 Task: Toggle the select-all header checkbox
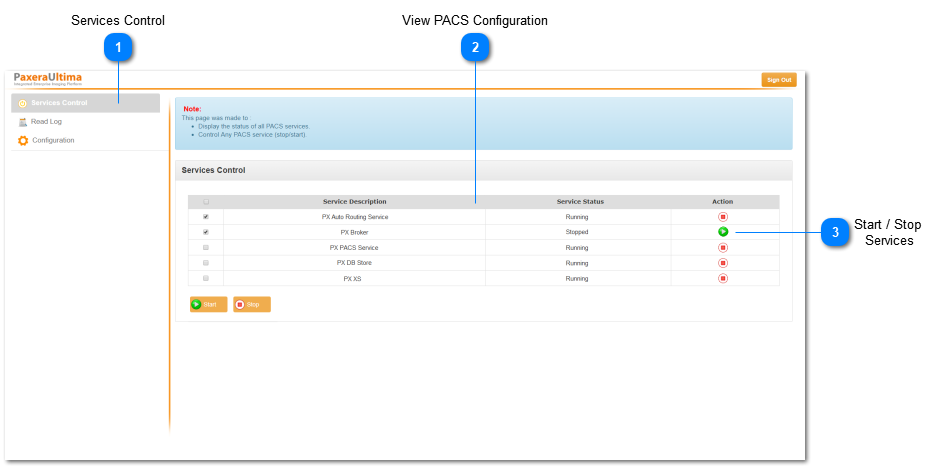[x=206, y=202]
